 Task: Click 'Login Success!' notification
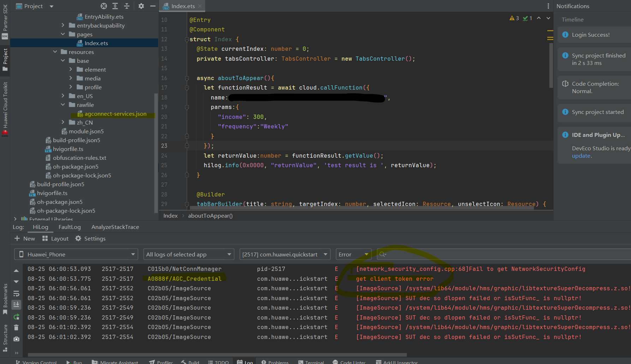coord(594,35)
